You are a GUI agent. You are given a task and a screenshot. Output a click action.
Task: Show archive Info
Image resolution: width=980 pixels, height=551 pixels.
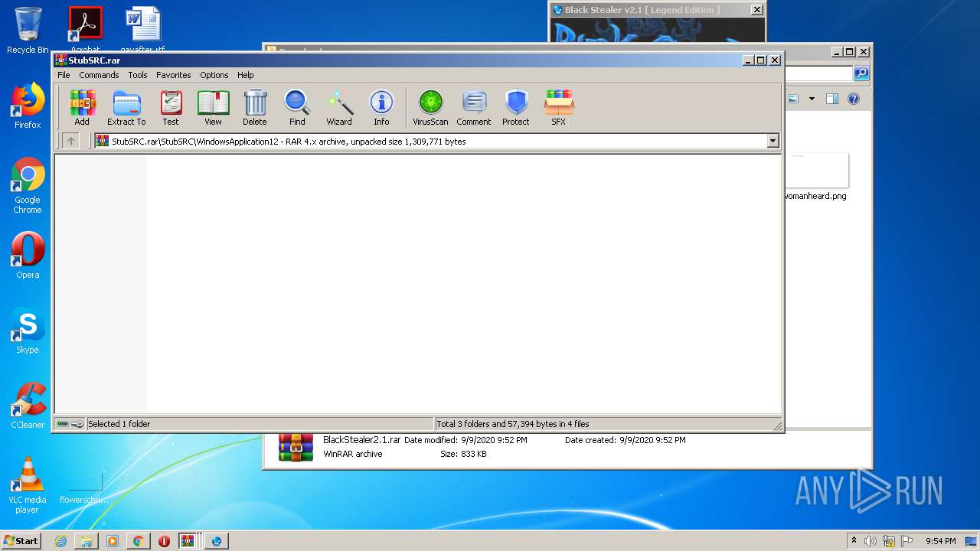pyautogui.click(x=381, y=107)
